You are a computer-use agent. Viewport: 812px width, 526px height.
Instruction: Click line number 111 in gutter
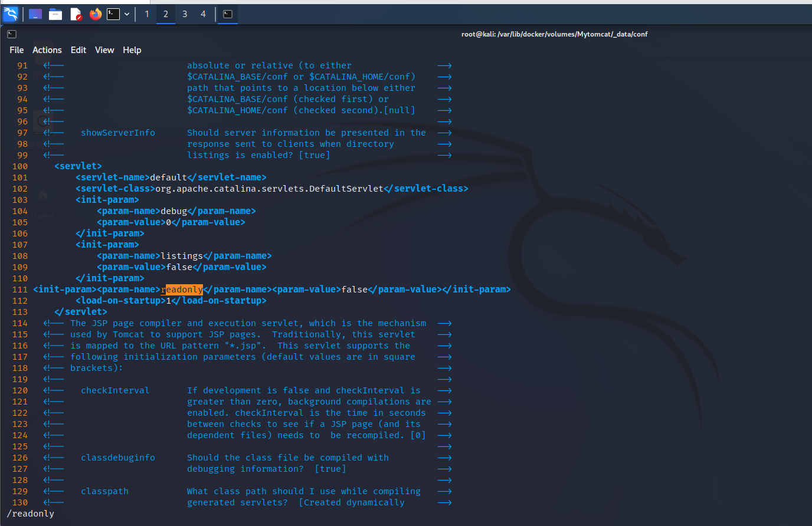point(19,290)
